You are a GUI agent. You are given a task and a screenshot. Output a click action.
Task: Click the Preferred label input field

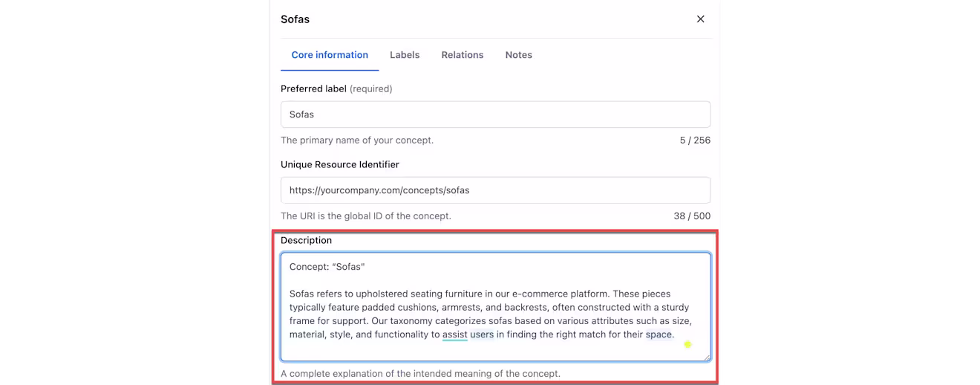pyautogui.click(x=495, y=114)
